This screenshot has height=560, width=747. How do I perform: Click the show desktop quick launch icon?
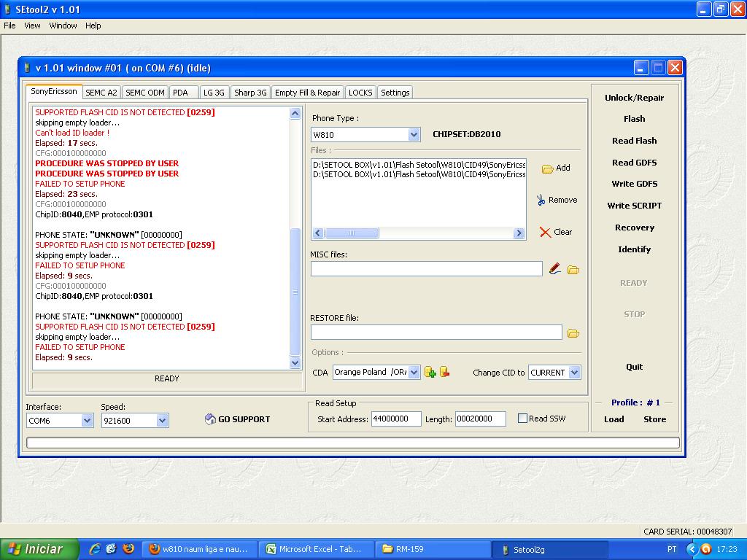[x=112, y=549]
